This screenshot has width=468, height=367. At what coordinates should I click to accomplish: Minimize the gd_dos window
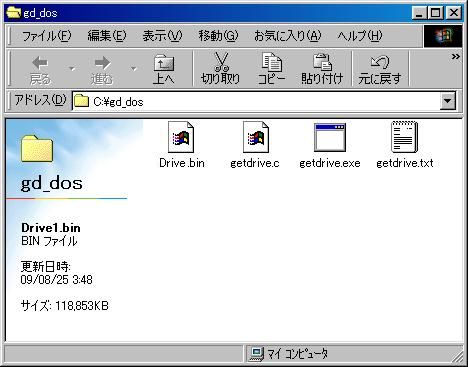coord(420,13)
